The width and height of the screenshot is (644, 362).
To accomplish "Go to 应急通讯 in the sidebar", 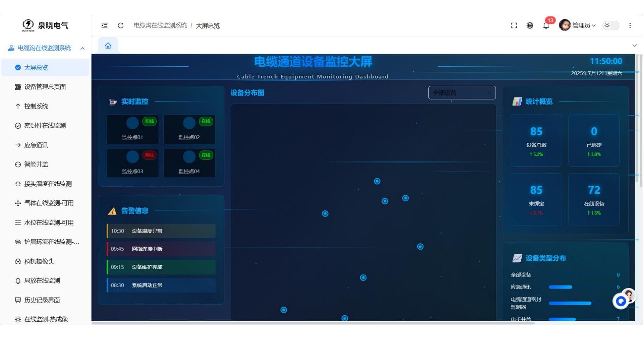I will 46,145.
